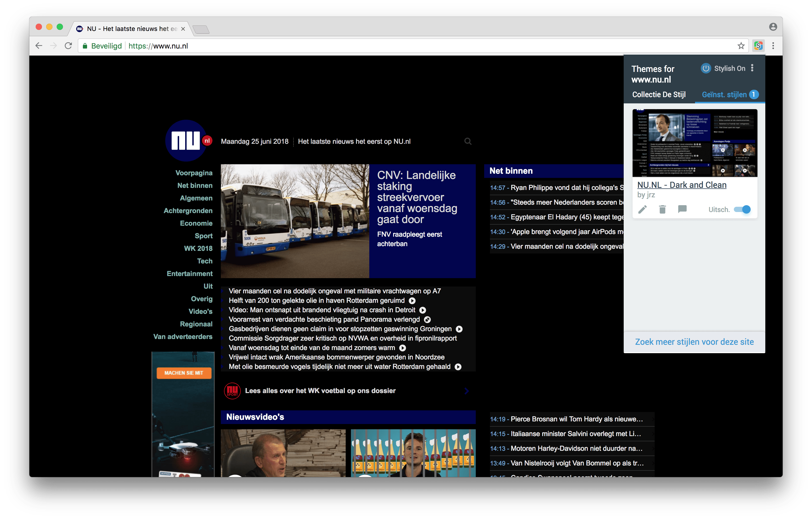This screenshot has height=519, width=812.
Task: Open the style comment speech-bubble icon
Action: tap(682, 209)
